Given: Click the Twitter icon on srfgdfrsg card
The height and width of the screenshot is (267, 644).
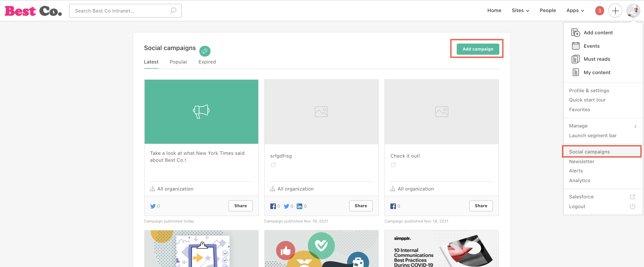Looking at the screenshot, I should click(x=287, y=206).
